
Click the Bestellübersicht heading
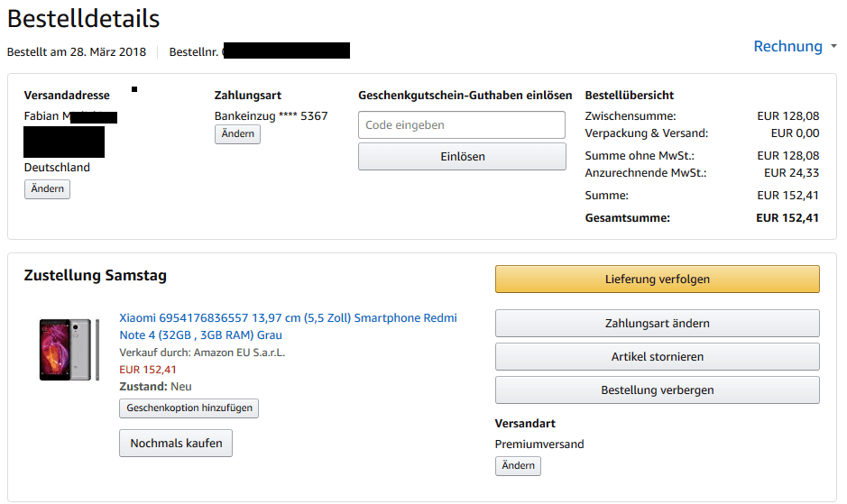point(630,96)
